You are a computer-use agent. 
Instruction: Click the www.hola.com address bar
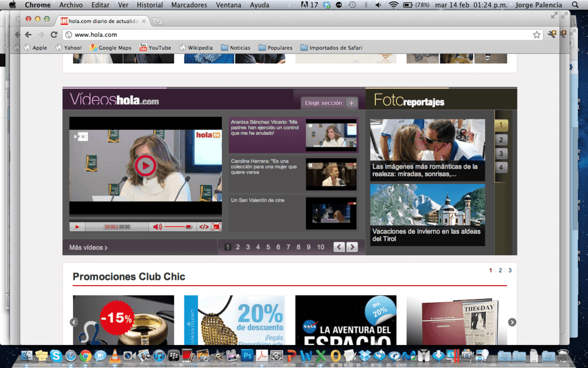(302, 35)
